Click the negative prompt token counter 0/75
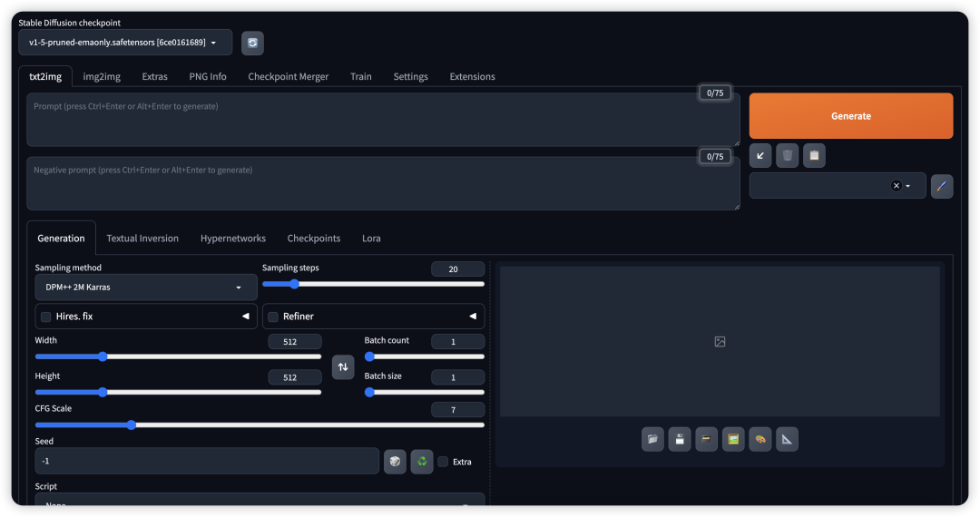 [715, 157]
